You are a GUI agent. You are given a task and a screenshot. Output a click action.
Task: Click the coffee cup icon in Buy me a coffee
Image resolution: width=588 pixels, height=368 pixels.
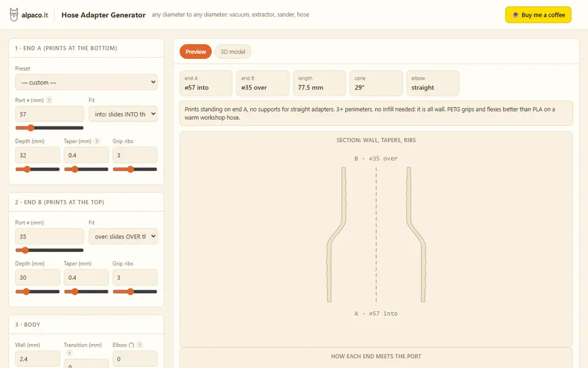(x=516, y=15)
